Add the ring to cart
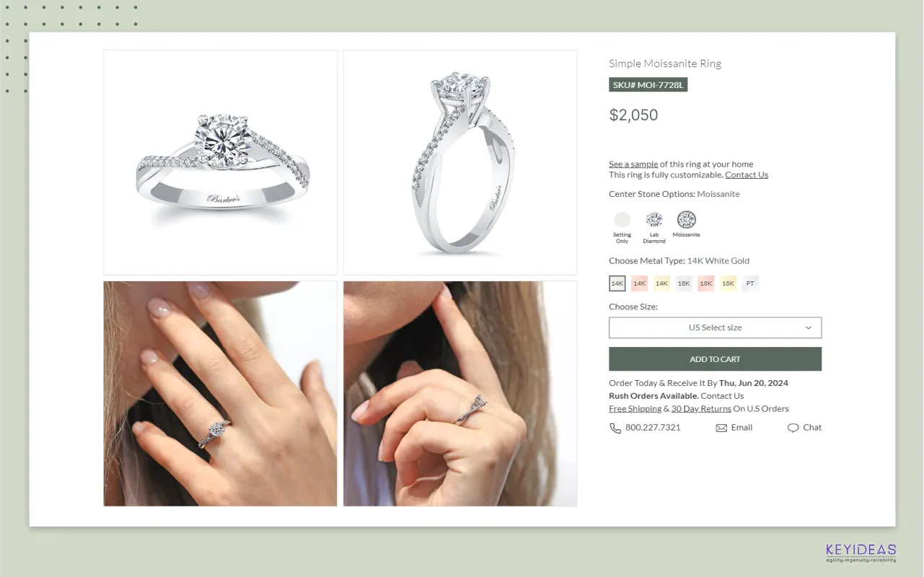Image resolution: width=924 pixels, height=577 pixels. (715, 359)
